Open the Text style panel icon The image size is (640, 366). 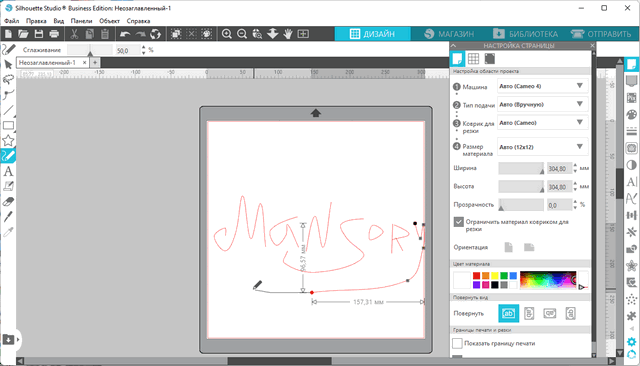[x=631, y=182]
